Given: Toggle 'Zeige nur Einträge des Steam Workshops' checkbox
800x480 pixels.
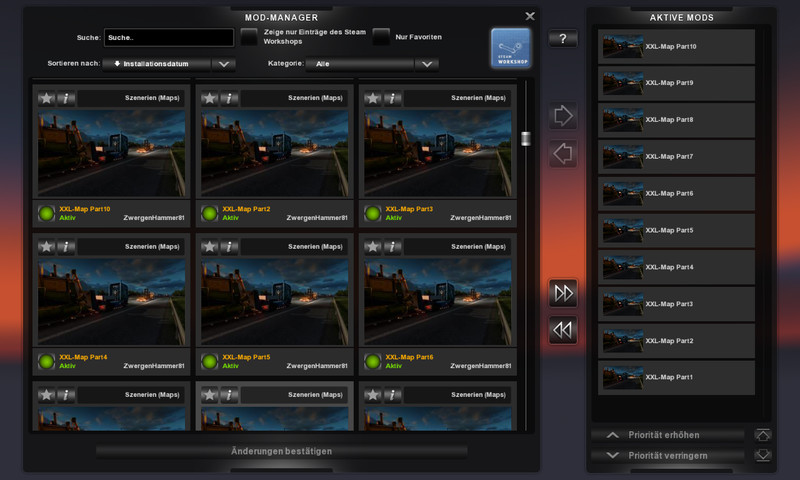Looking at the screenshot, I should [x=249, y=37].
